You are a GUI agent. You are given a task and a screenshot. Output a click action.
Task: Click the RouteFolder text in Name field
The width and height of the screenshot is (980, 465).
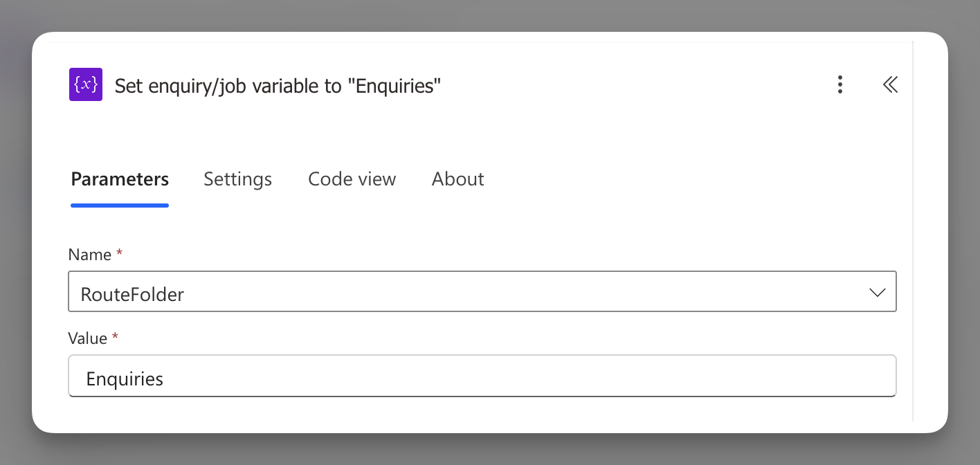[x=132, y=295]
